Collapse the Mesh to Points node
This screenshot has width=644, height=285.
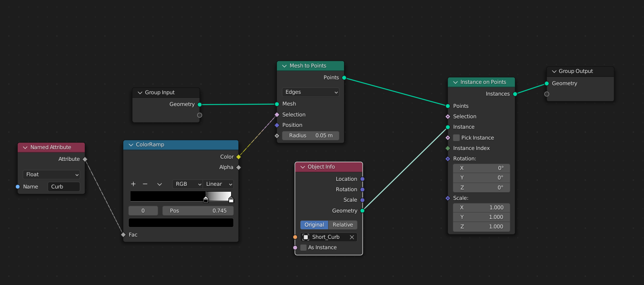tap(283, 66)
